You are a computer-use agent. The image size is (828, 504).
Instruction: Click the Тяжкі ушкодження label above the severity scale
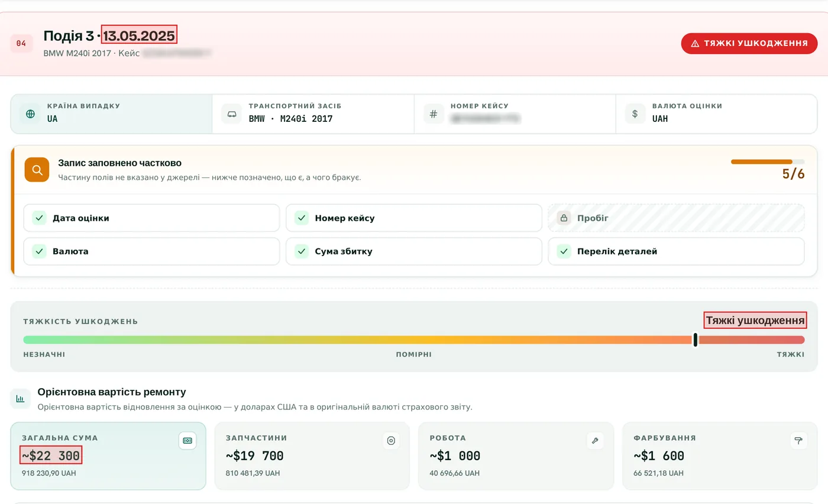coord(755,320)
